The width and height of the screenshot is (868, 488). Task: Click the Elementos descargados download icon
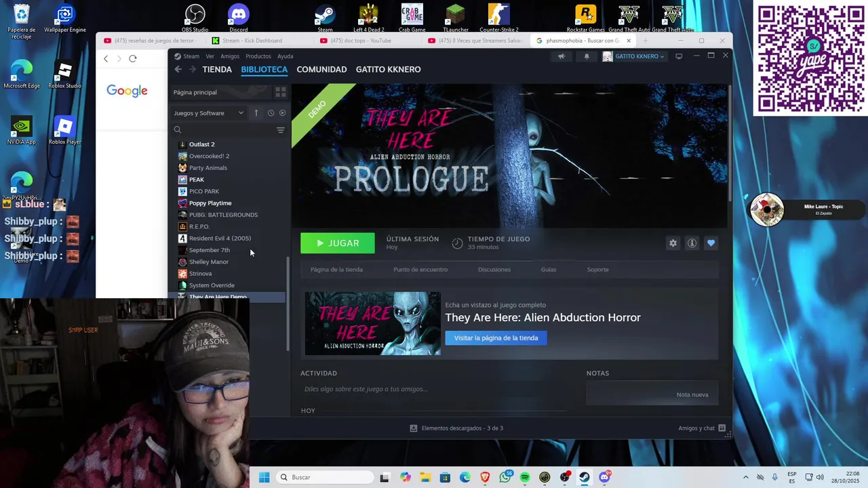coord(414,428)
